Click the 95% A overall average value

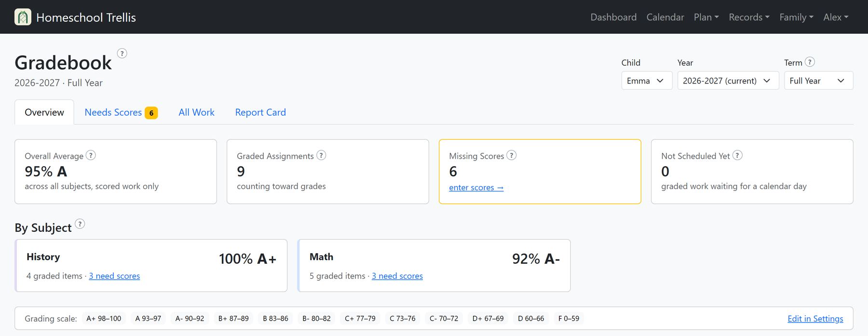(46, 171)
